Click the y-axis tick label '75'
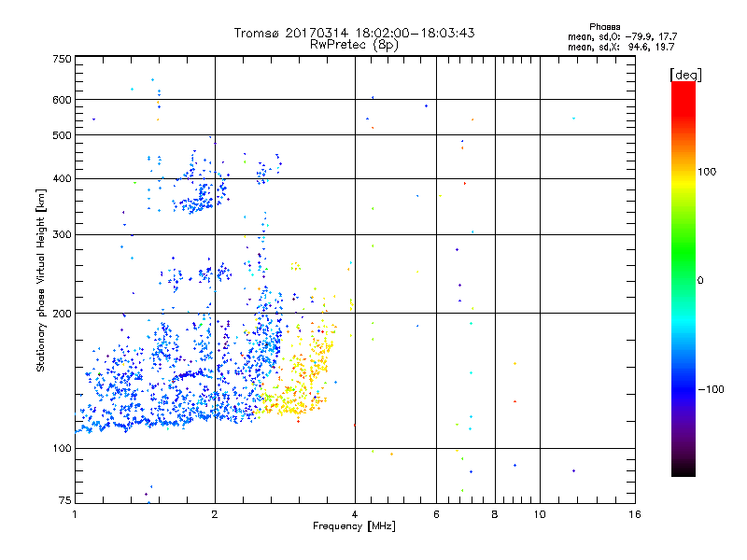 (x=65, y=500)
